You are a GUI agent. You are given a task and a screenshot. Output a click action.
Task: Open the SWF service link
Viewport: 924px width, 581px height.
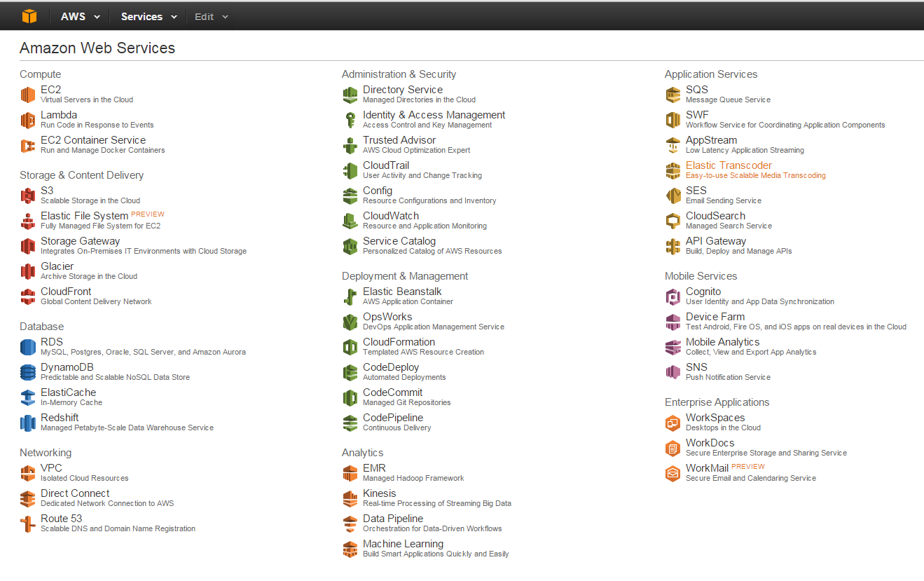(x=697, y=115)
